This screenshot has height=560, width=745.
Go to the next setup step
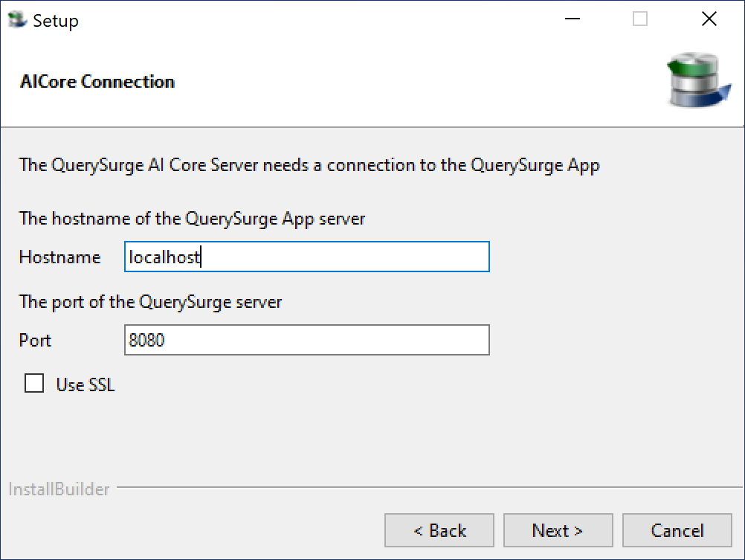pyautogui.click(x=558, y=530)
